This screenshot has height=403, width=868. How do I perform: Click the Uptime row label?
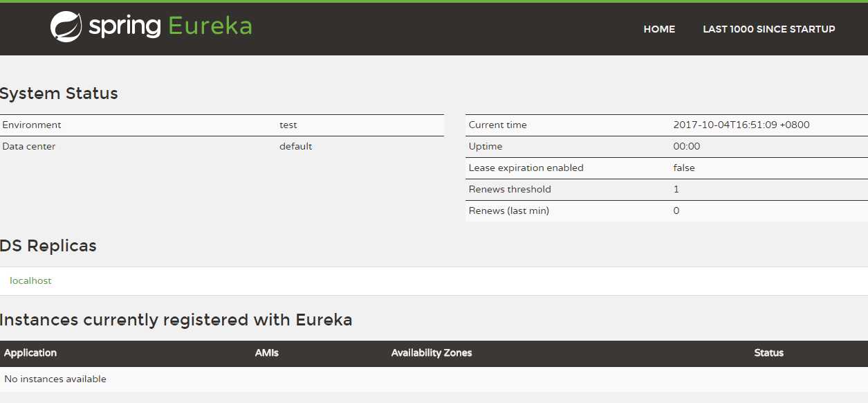[x=486, y=147]
